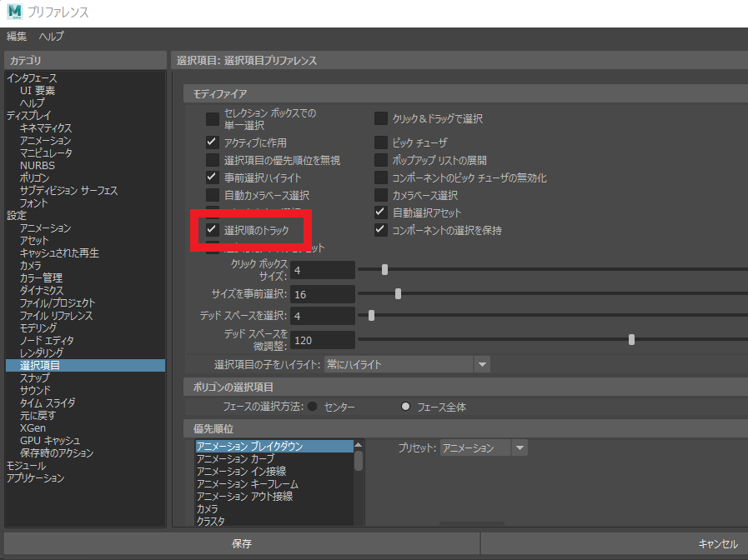Click the Maya logo icon in title bar

[14, 12]
